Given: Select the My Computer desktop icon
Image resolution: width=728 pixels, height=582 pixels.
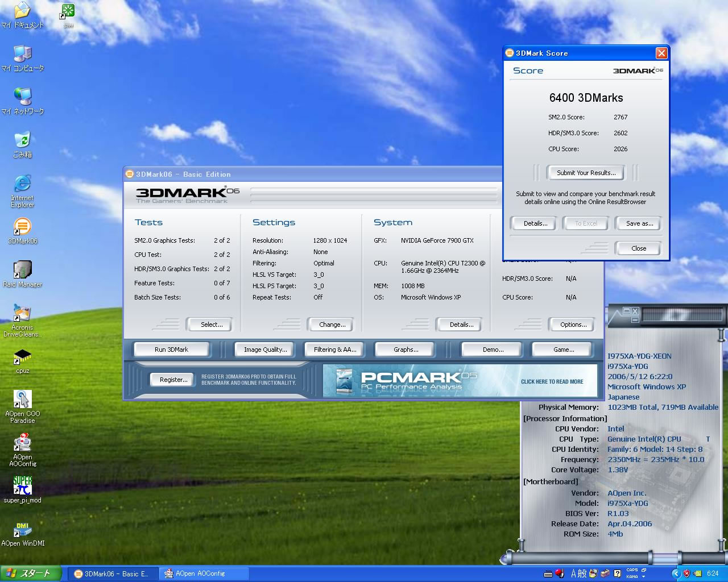Looking at the screenshot, I should pos(22,59).
